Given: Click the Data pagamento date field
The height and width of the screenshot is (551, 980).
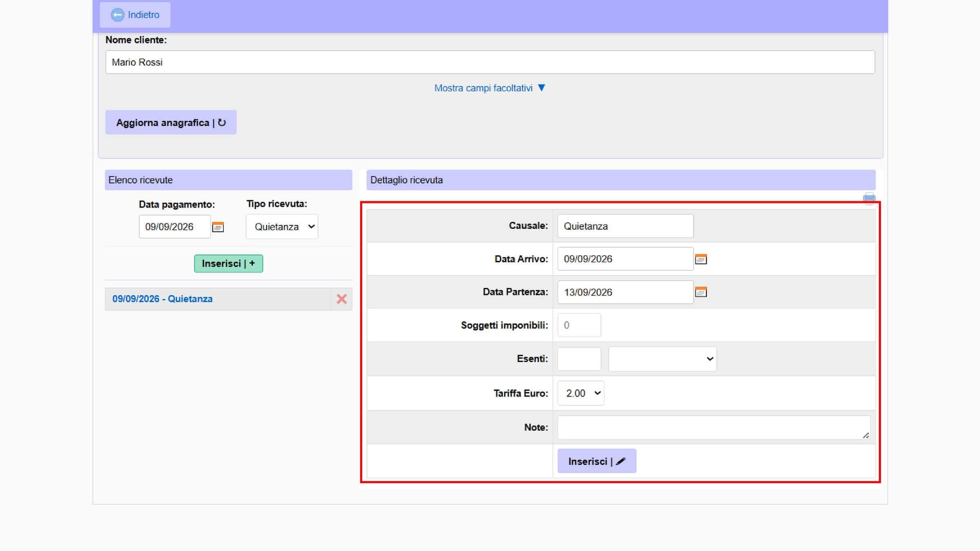Looking at the screenshot, I should 175,227.
